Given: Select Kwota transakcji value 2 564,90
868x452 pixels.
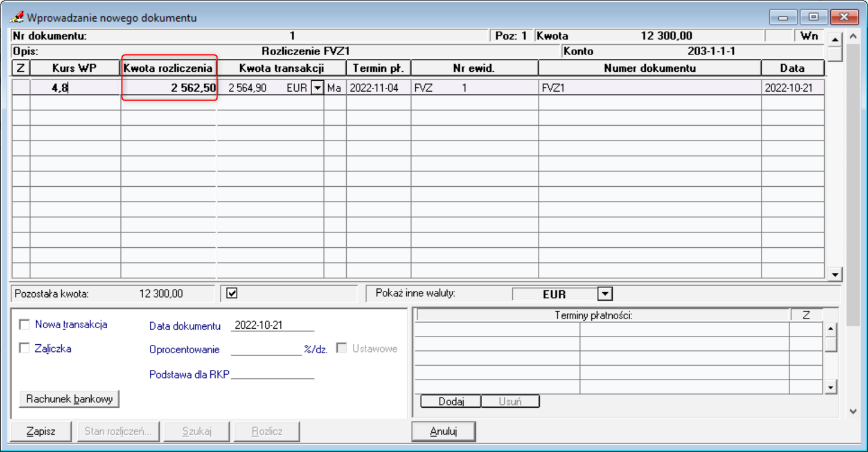Looking at the screenshot, I should point(247,88).
